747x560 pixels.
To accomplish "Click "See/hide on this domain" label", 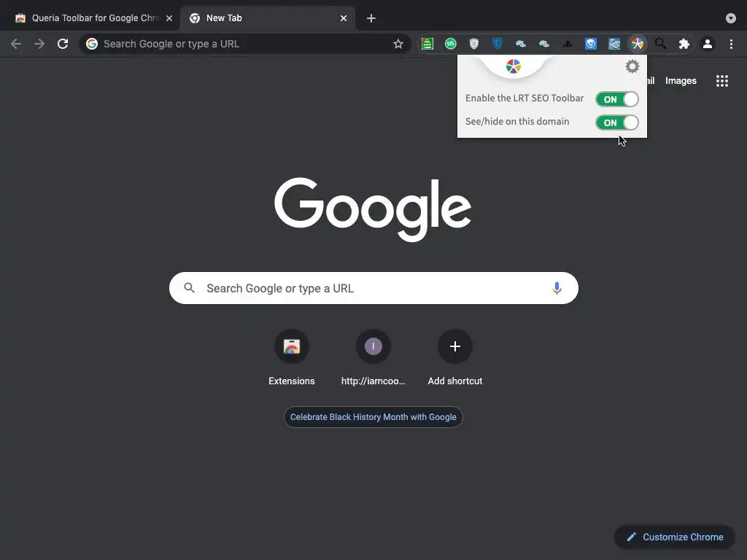I will click(x=517, y=122).
